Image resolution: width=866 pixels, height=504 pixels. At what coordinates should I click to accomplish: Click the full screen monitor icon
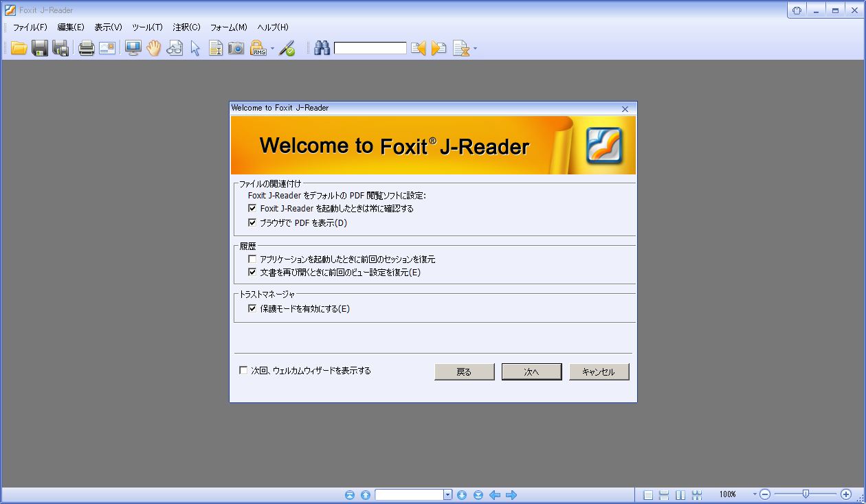point(133,48)
